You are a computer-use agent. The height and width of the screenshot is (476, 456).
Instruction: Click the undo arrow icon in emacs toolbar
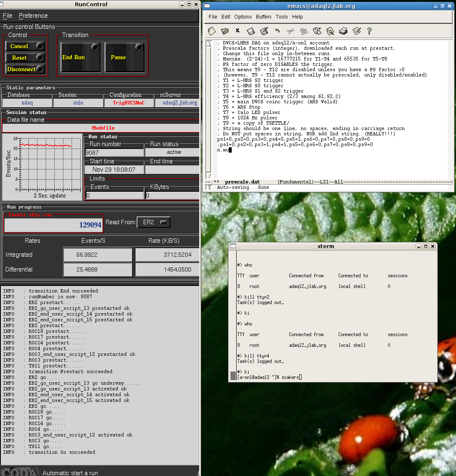277,31
